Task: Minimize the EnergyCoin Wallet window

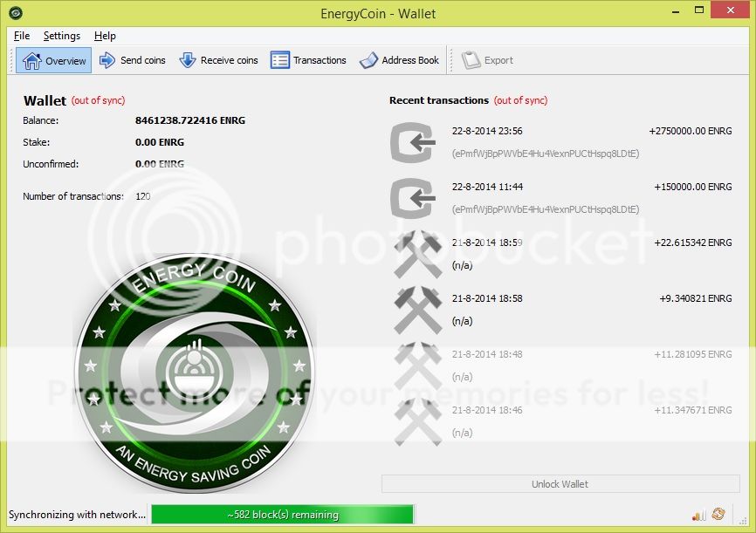Action: [676, 11]
